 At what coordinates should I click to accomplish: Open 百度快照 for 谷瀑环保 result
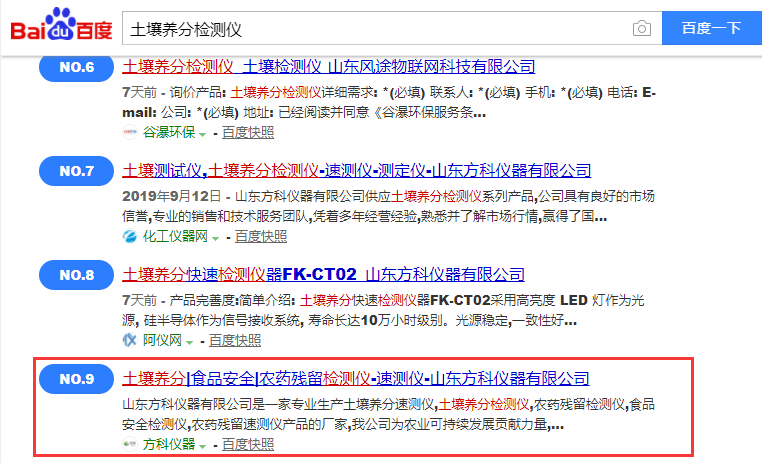tap(248, 132)
